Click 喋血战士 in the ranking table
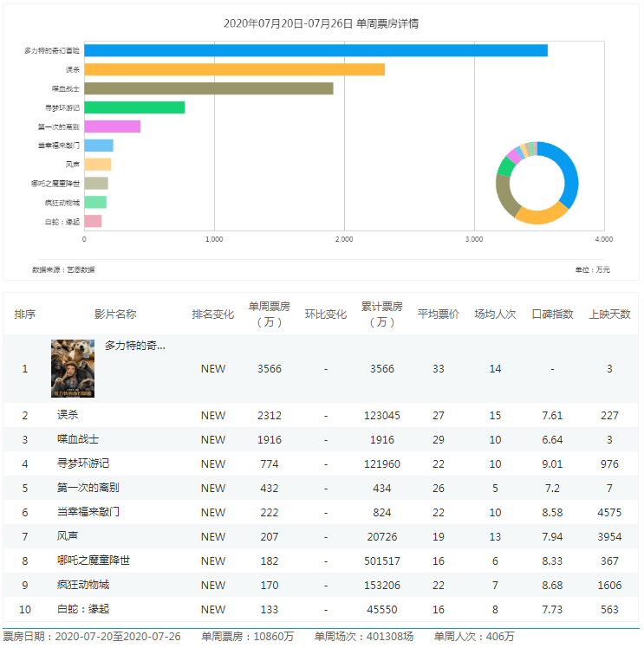Viewport: 644px width, 648px height. 78,439
